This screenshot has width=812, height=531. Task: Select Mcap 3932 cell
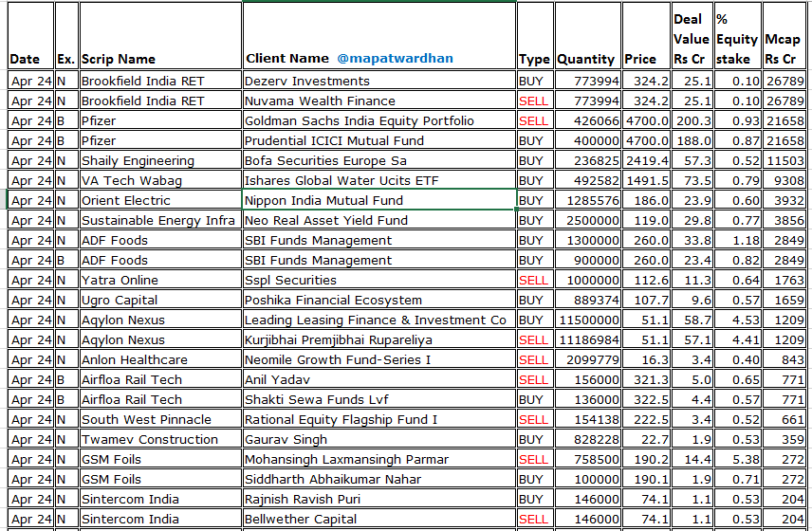point(784,200)
